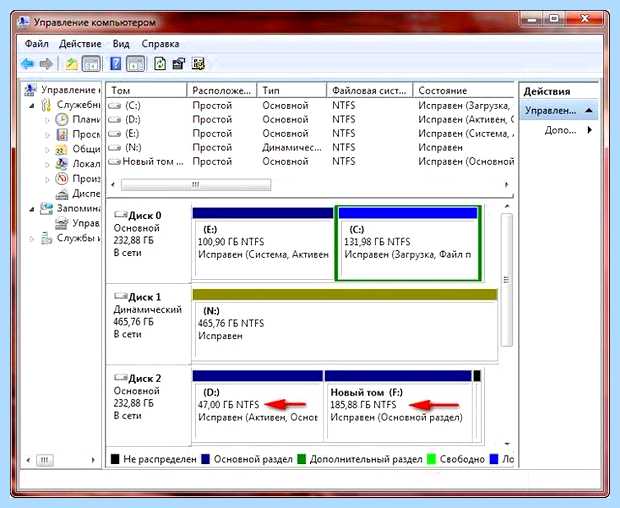Expand the Общие tree node arrow
The width and height of the screenshot is (620, 508).
[x=47, y=150]
